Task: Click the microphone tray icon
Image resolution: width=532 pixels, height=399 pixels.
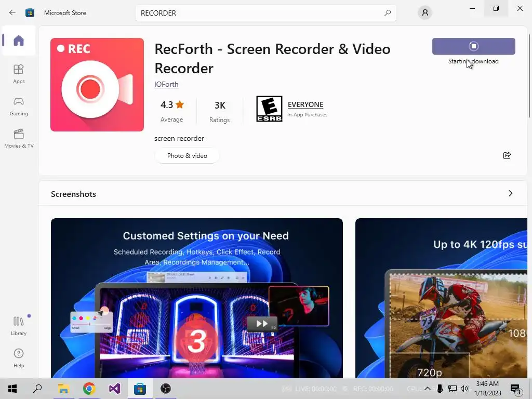Action: 440,389
